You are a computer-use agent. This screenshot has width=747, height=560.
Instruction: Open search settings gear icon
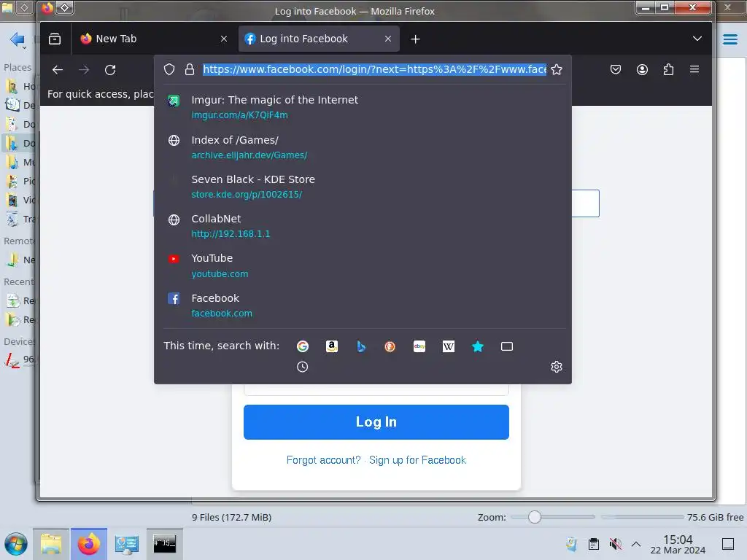point(557,367)
